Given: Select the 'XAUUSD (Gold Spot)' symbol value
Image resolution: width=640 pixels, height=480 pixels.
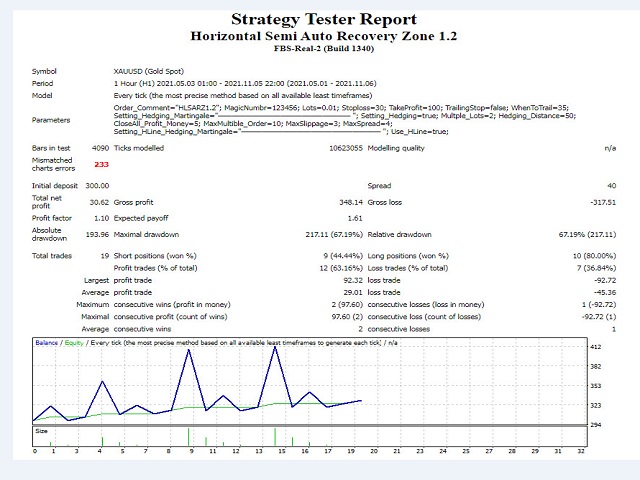Looking at the screenshot, I should [149, 71].
